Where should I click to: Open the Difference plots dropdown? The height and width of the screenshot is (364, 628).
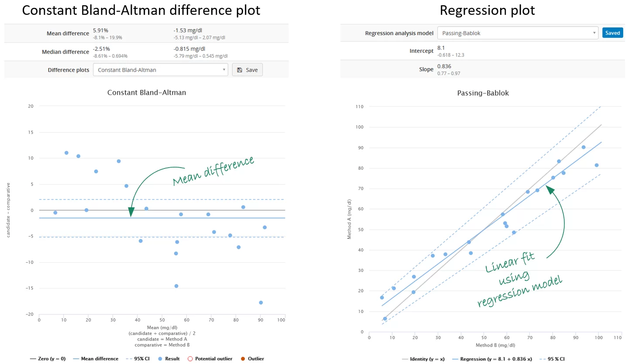161,70
